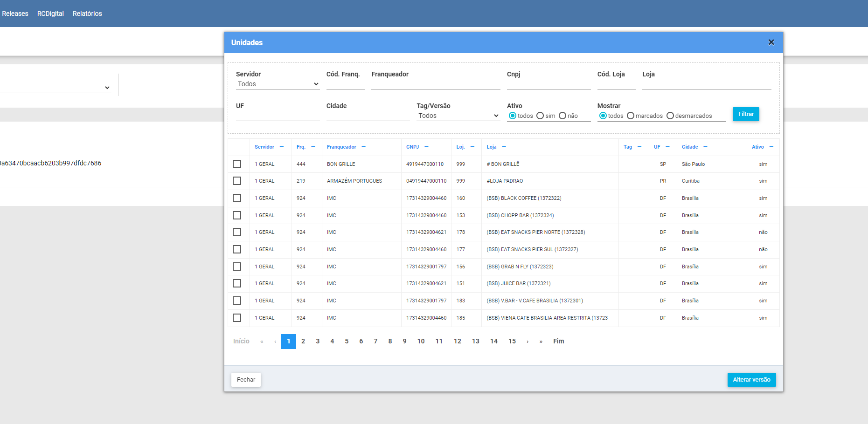The image size is (868, 424).
Task: Focus the Loja filter input field
Action: tap(707, 84)
